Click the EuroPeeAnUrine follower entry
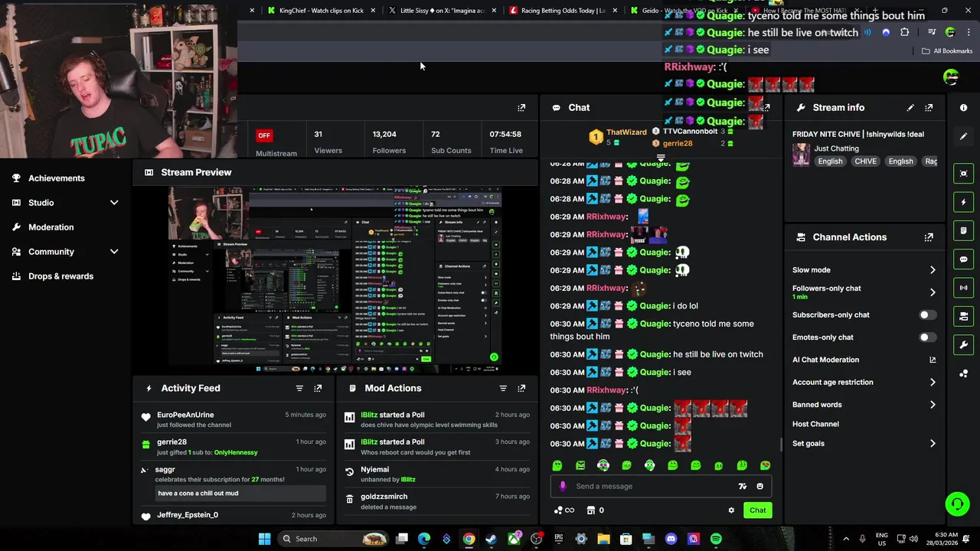The width and height of the screenshot is (980, 551). tap(234, 419)
